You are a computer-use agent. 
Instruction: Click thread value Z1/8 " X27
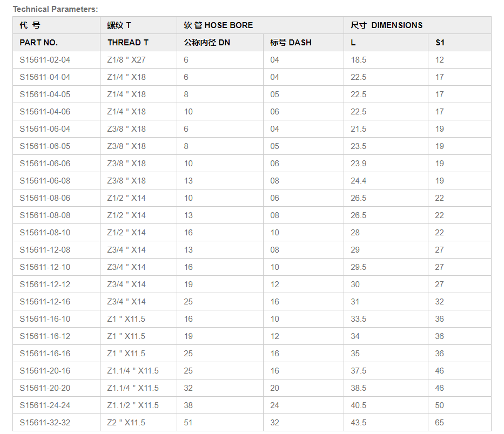point(126,60)
